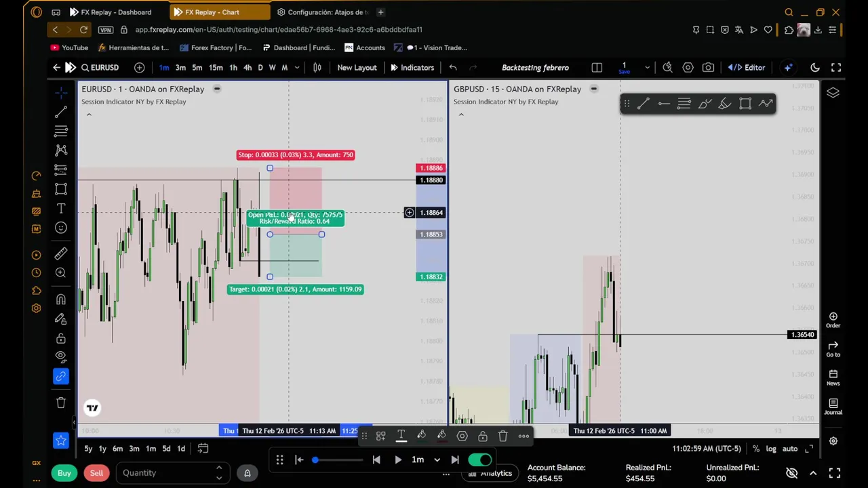868x488 pixels.
Task: Open go-to-date calendar icon
Action: 203,449
